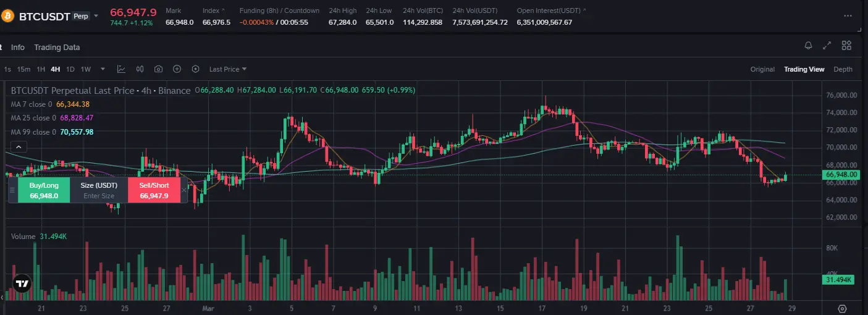The width and height of the screenshot is (868, 315).
Task: Click the Size (USDT) Enter Size field
Action: click(99, 190)
